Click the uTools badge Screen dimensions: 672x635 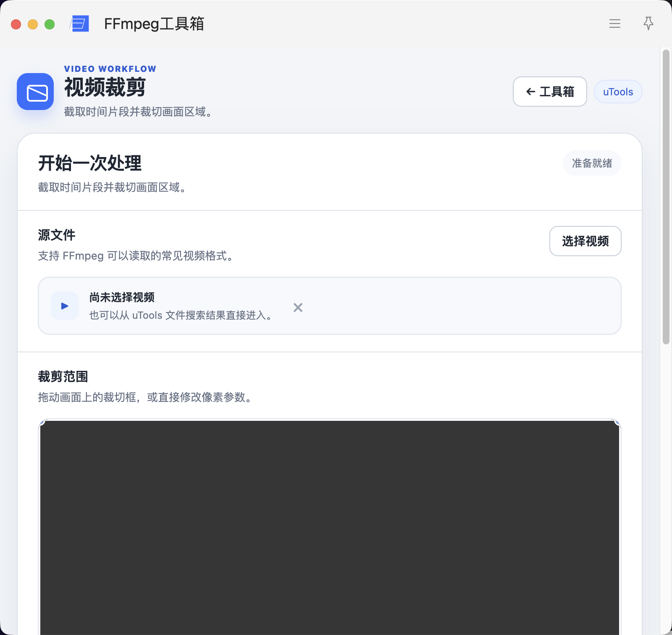click(x=618, y=92)
